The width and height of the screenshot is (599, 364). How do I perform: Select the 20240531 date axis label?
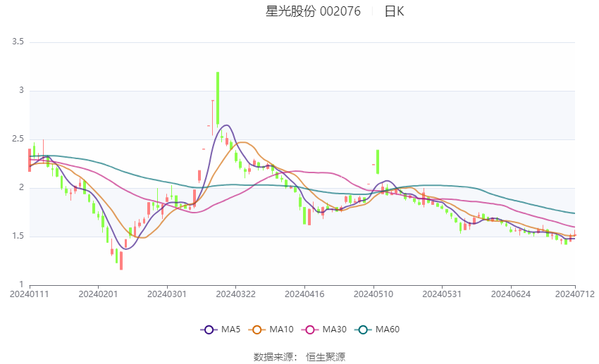pyautogui.click(x=442, y=294)
